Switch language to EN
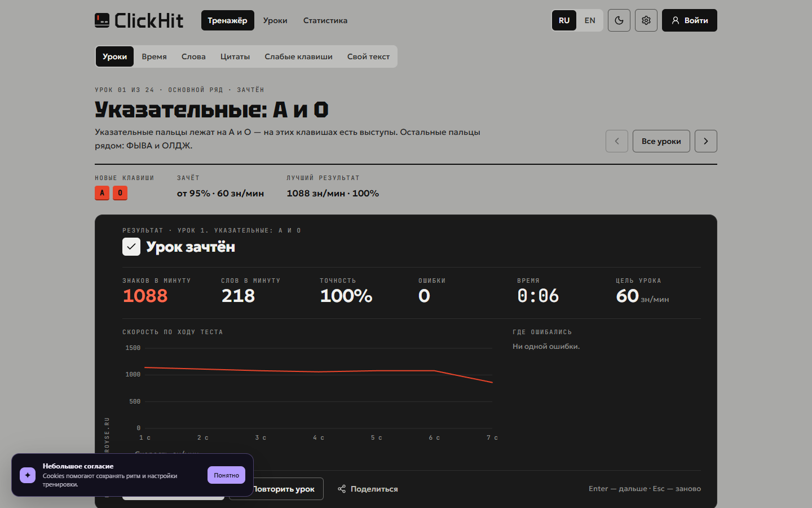 (590, 20)
